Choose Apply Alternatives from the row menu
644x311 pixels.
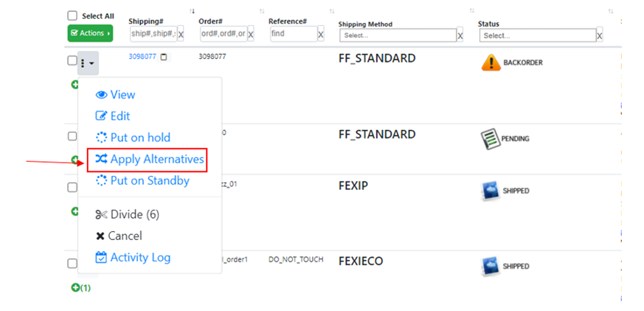[x=150, y=159]
